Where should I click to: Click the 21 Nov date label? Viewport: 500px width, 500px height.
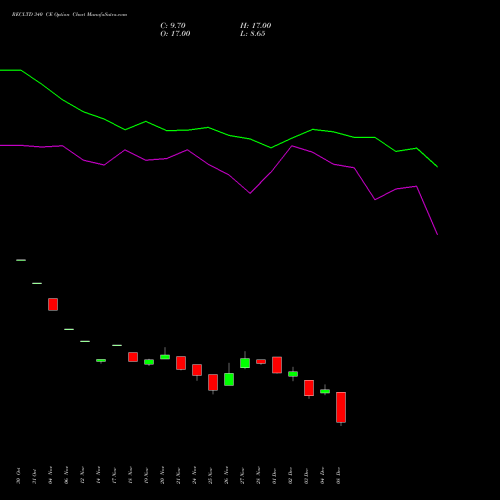click(x=178, y=476)
